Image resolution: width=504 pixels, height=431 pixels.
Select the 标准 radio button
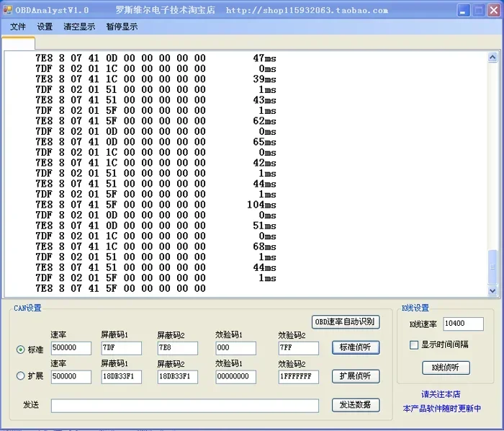pos(21,350)
